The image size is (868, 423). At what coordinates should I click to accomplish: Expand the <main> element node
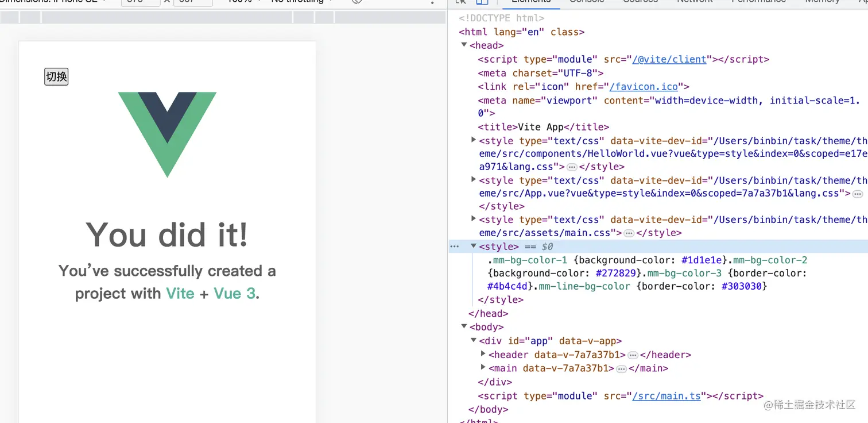(x=483, y=368)
